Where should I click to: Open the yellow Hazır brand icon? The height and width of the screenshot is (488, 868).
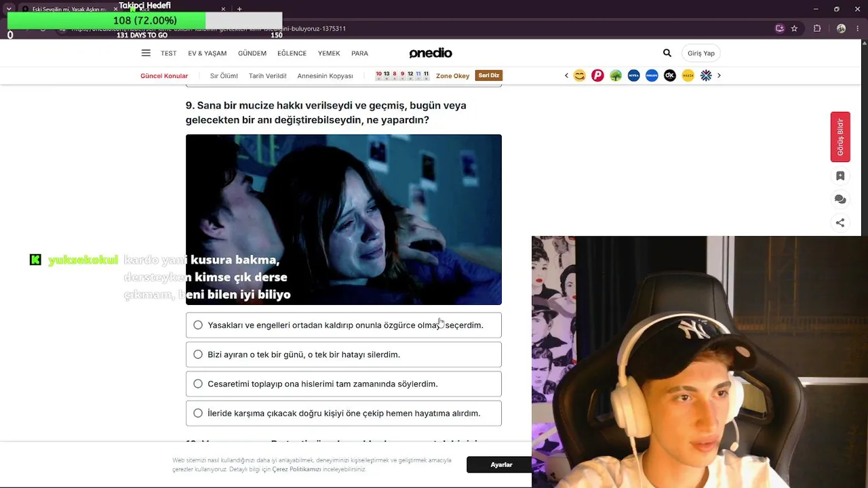pyautogui.click(x=688, y=76)
